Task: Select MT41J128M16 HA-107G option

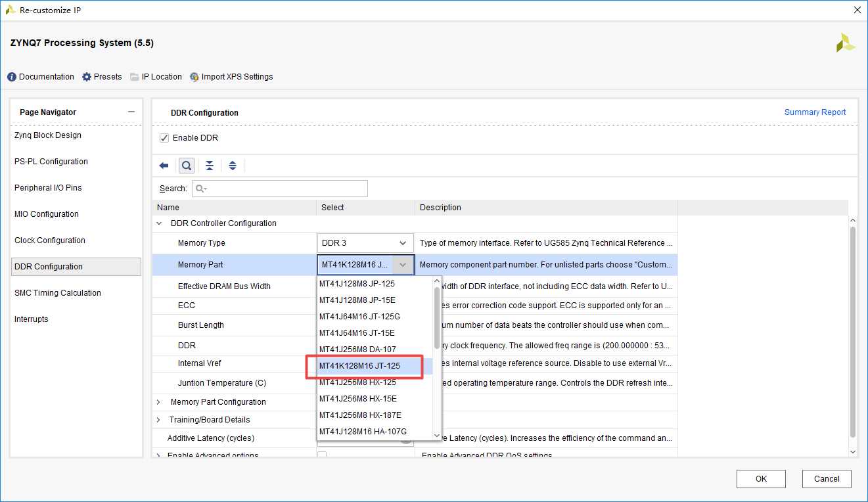Action: pyautogui.click(x=375, y=432)
